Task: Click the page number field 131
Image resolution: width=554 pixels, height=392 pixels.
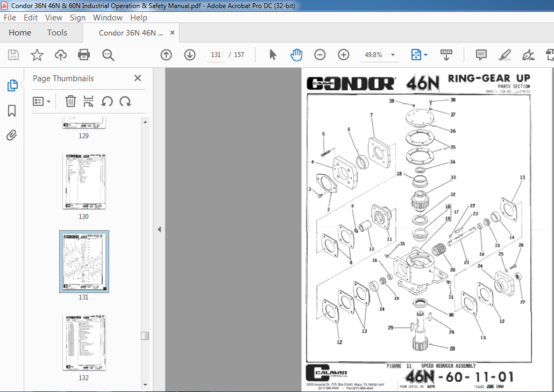Action: [216, 55]
